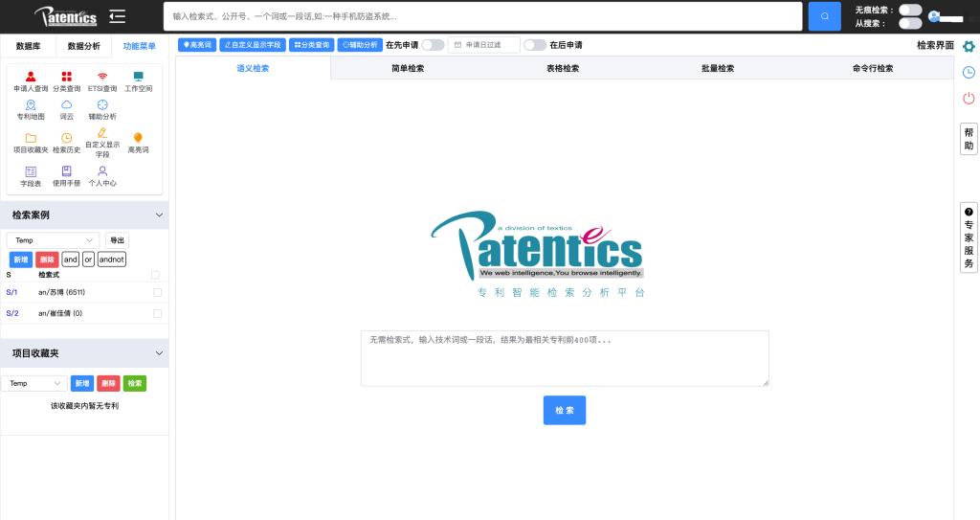Click the user avatar in top bar
Image resolution: width=980 pixels, height=520 pixels.
coord(934,16)
